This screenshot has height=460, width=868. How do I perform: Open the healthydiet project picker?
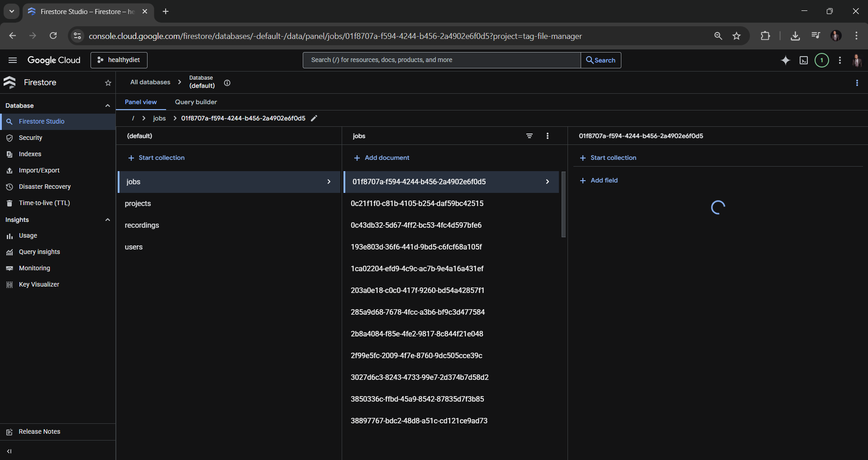pyautogui.click(x=119, y=60)
